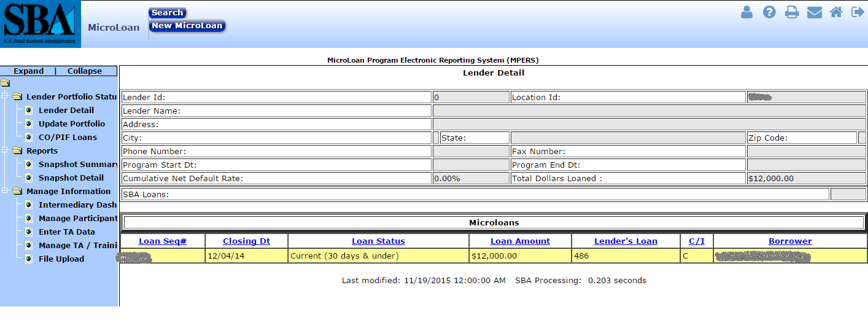
Task: Click the page icon beside Manage TA / Training
Action: pyautogui.click(x=28, y=245)
